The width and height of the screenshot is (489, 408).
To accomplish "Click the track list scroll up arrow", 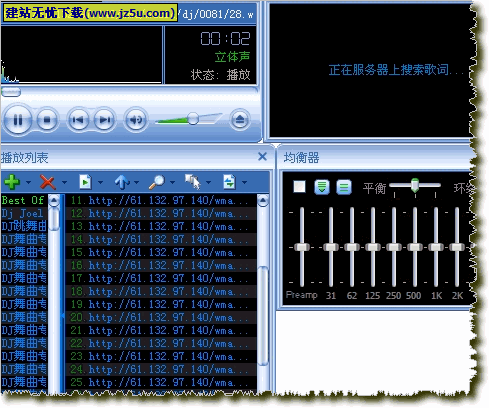I will click(x=263, y=201).
